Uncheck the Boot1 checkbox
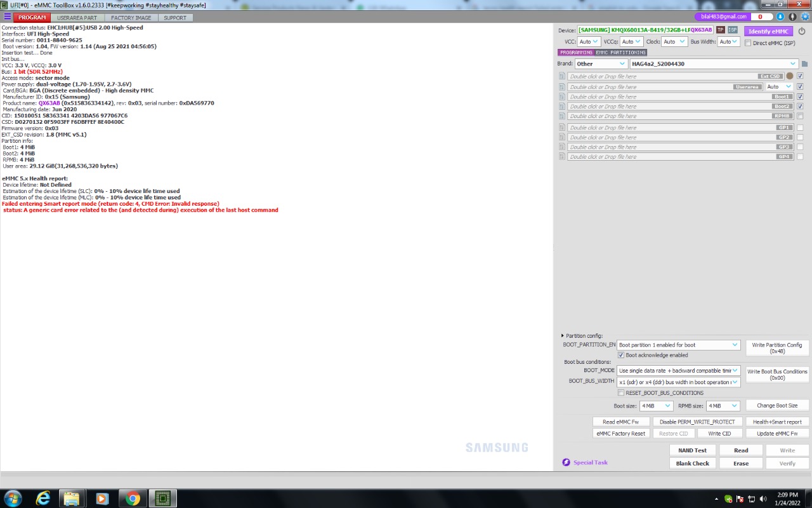812x508 pixels. click(x=800, y=97)
